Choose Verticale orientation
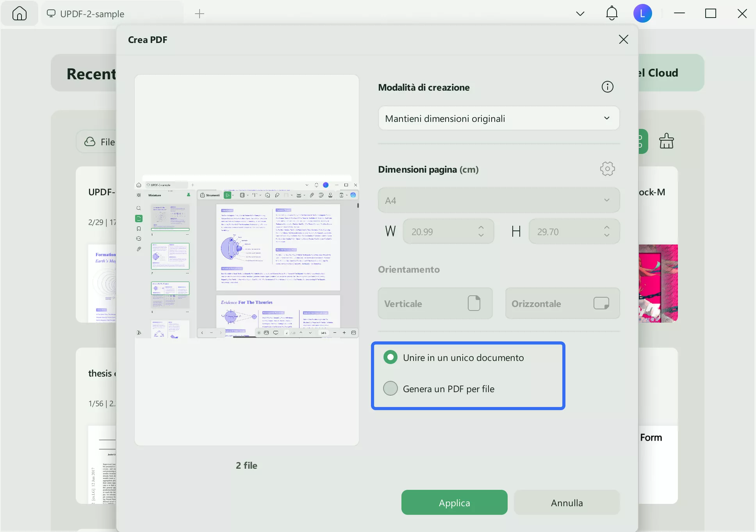 [x=435, y=303]
